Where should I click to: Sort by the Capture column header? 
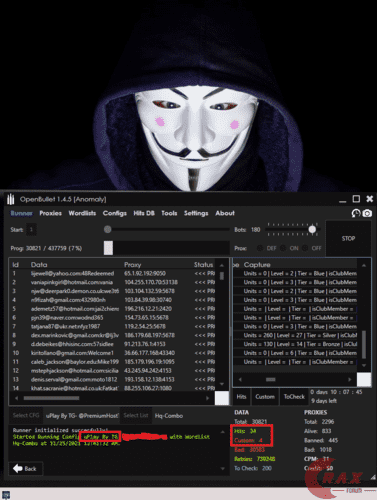[257, 265]
